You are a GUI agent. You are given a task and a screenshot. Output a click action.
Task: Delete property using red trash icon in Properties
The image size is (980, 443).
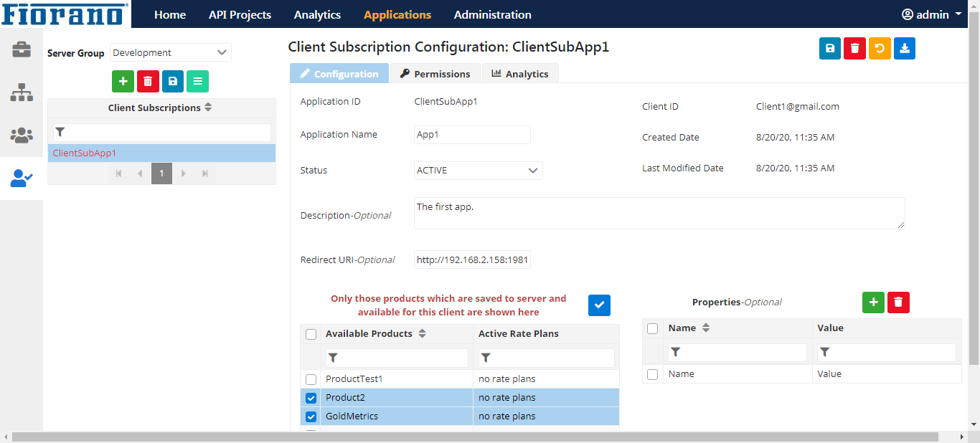[898, 303]
